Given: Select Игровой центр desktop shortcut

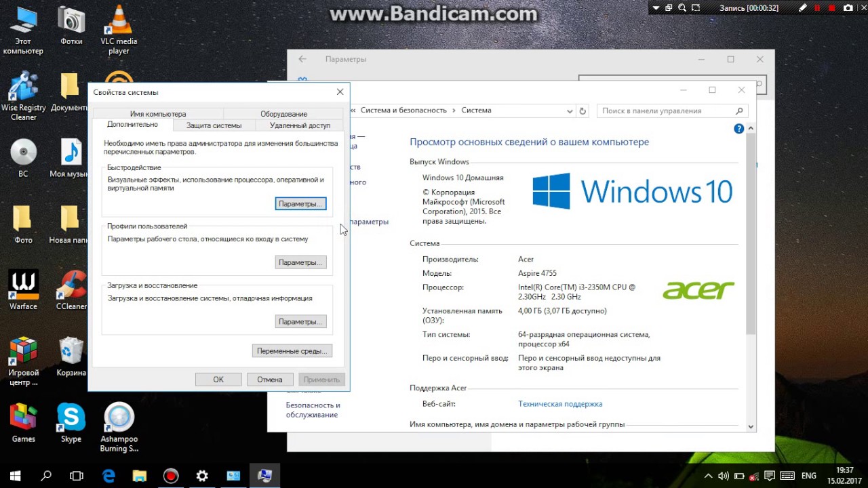Looking at the screenshot, I should point(23,362).
